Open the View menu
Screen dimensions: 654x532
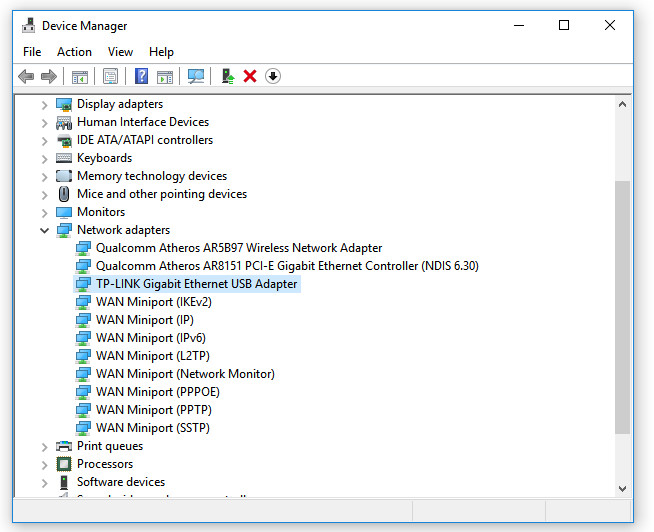tap(120, 52)
